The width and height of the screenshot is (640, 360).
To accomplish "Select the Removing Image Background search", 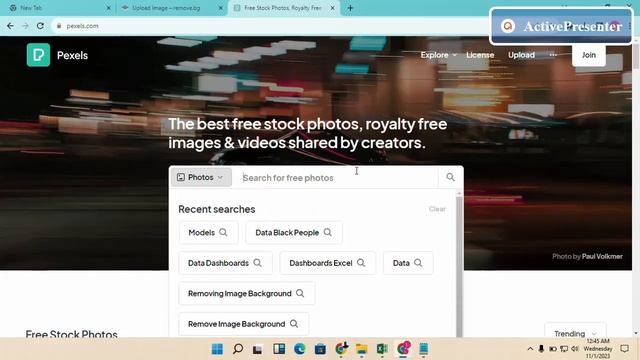I will (247, 293).
